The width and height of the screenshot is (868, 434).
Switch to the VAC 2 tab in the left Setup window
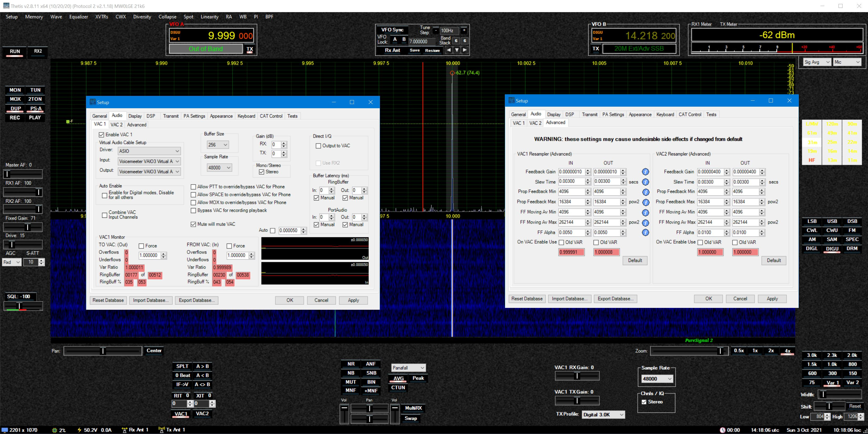[116, 125]
